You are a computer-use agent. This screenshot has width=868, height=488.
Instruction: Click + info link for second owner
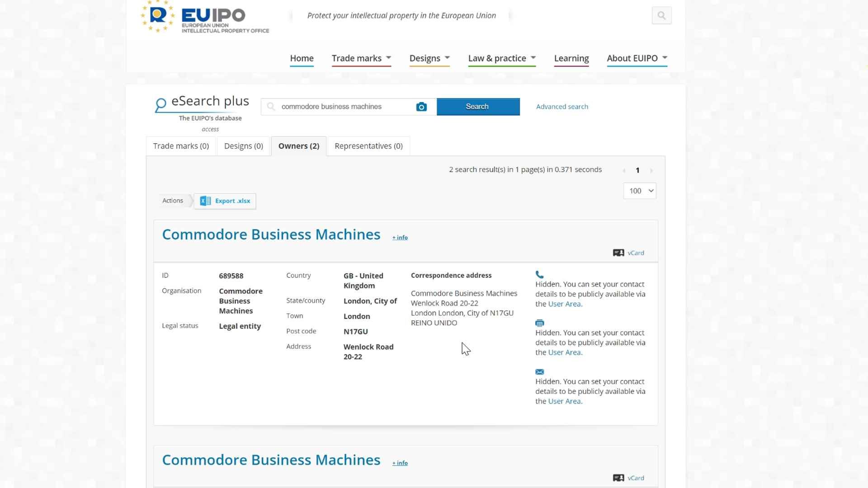point(400,463)
